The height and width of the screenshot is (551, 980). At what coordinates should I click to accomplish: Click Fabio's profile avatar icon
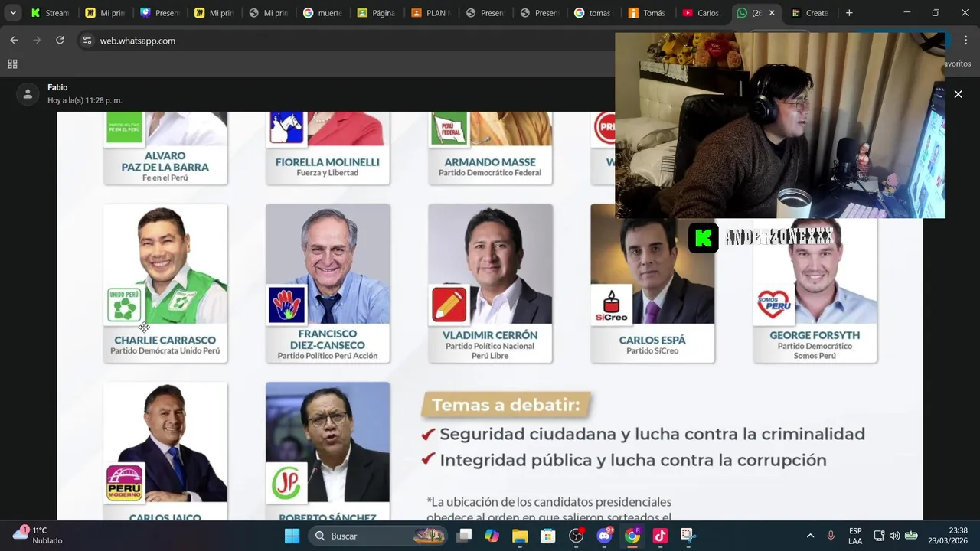click(28, 94)
